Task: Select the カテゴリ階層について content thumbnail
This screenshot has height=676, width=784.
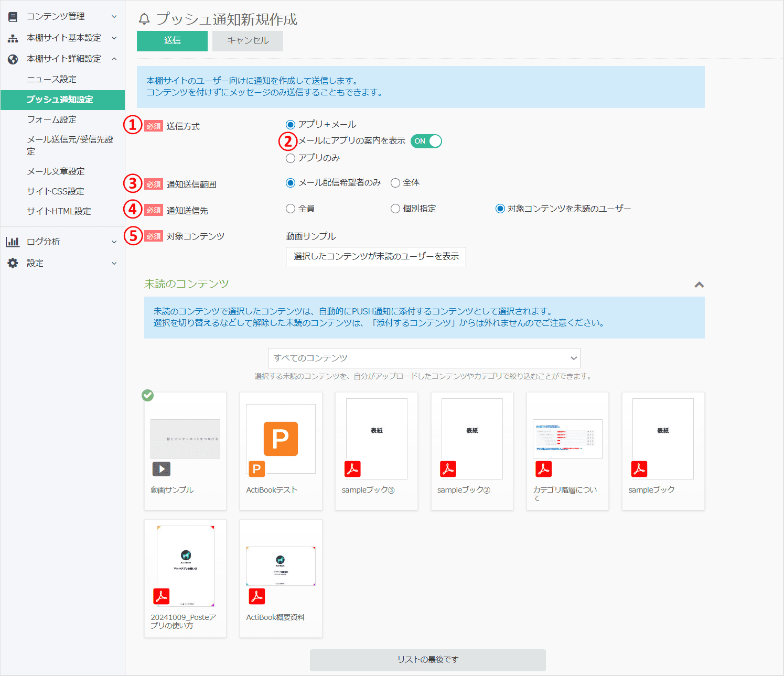Action: click(x=567, y=439)
